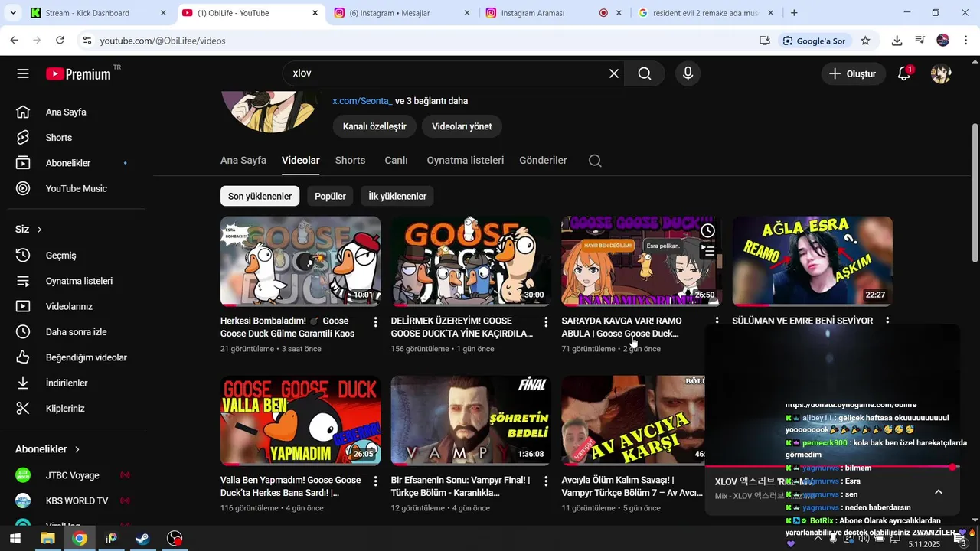Add SARAYDA KAVGA video to queue
Viewport: 980px width, 551px height.
coord(708,250)
